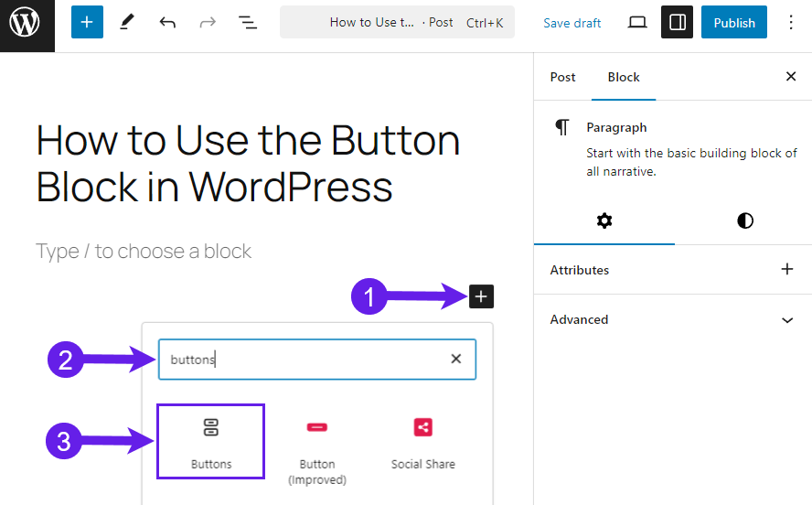The width and height of the screenshot is (812, 505).
Task: Open the WordPress logo dashboard link
Action: tap(27, 23)
